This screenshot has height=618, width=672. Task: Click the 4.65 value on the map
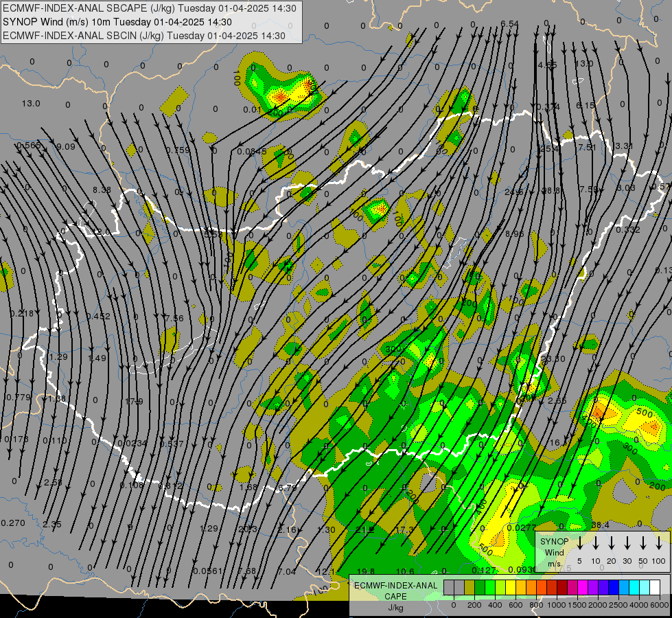(547, 65)
